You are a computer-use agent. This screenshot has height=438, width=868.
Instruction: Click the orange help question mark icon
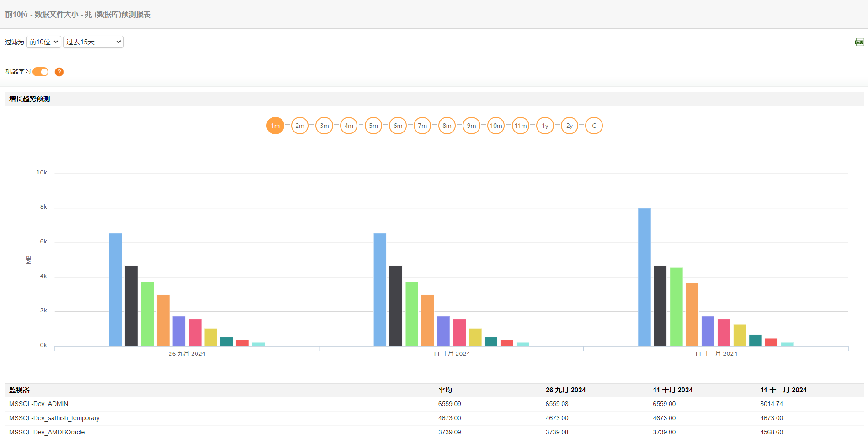pos(59,72)
